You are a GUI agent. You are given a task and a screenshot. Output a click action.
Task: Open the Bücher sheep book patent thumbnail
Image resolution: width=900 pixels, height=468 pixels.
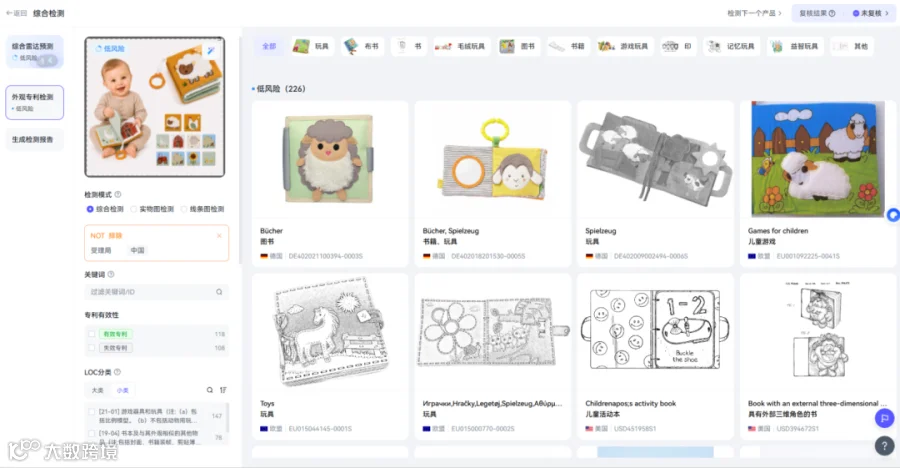(x=329, y=160)
